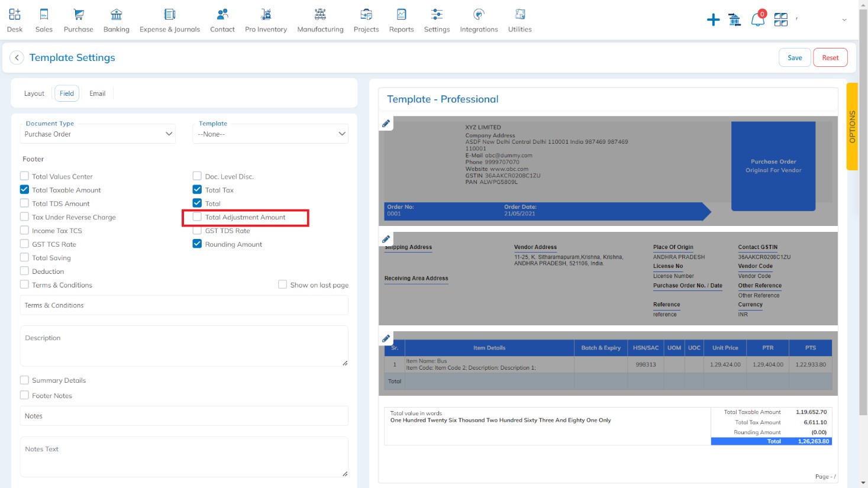The width and height of the screenshot is (868, 488).
Task: Open the yellow OPTIONS side panel
Action: pos(852,127)
